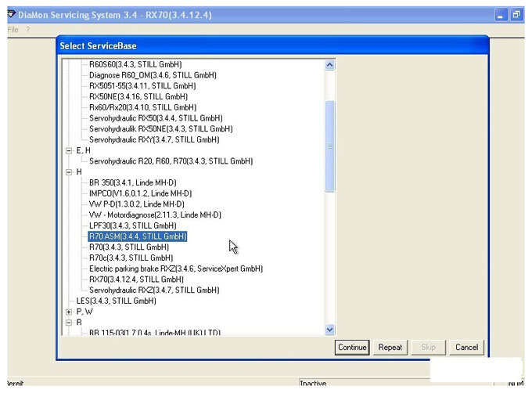Select RX70(3.4.12.4, STILL GmbH) entry
The height and width of the screenshot is (393, 532).
[x=136, y=279]
